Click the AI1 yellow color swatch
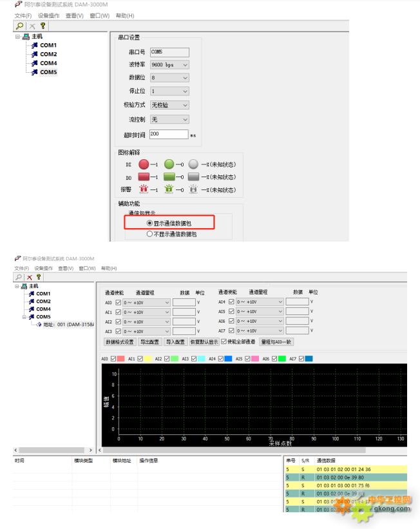 click(x=148, y=359)
